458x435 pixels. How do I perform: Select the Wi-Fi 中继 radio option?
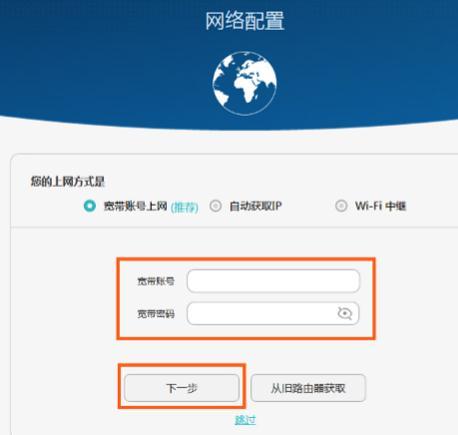coord(341,206)
